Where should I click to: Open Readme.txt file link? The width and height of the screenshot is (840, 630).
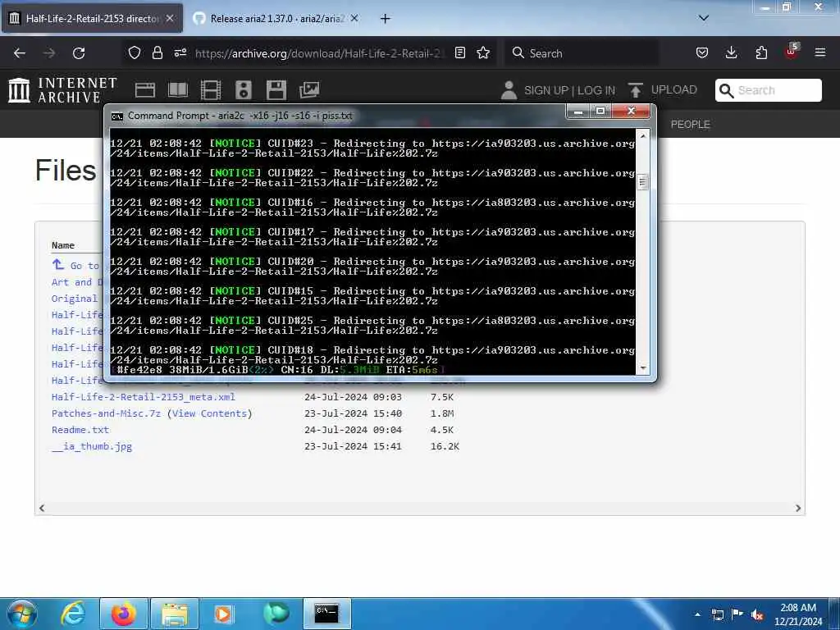coord(80,430)
